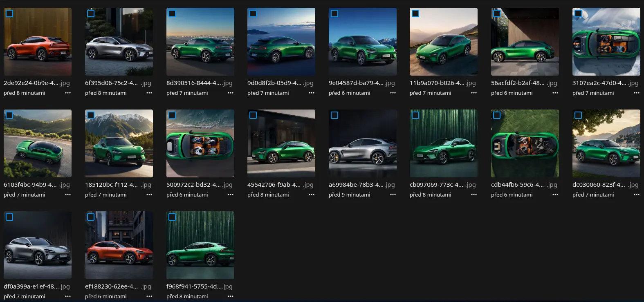The image size is (644, 302).
Task: Click more options for dc030060-823f image
Action: click(637, 195)
